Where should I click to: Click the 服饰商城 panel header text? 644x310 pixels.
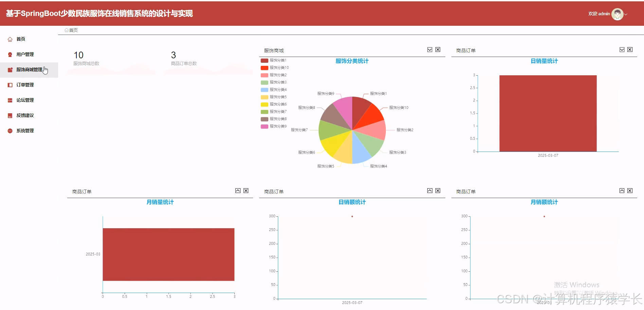(x=274, y=51)
